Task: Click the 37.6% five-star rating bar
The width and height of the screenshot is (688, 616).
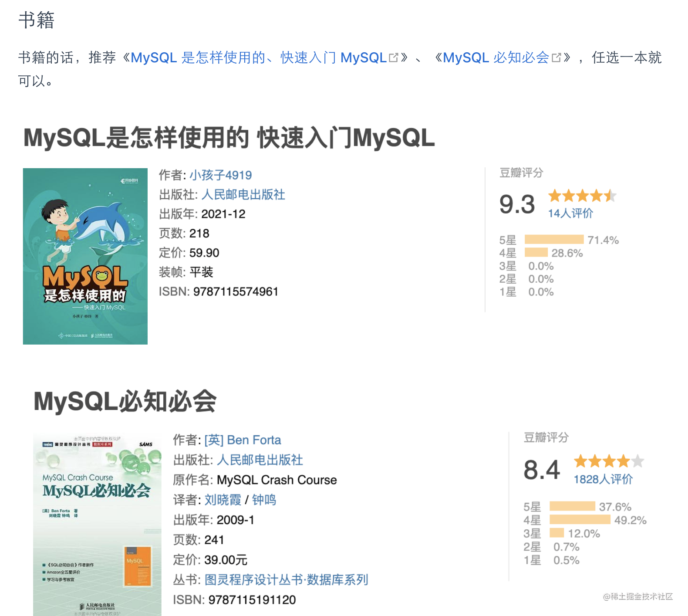Action: pyautogui.click(x=572, y=506)
